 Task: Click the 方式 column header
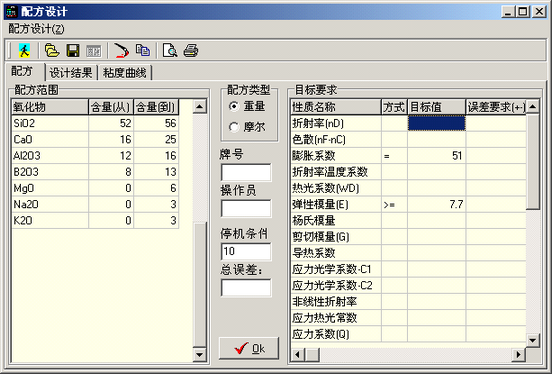point(394,107)
